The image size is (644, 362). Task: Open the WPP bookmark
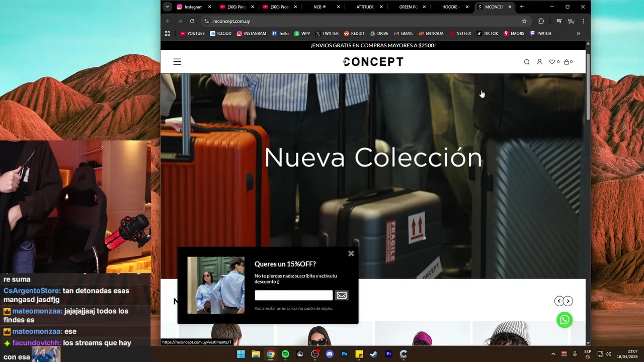click(x=302, y=34)
